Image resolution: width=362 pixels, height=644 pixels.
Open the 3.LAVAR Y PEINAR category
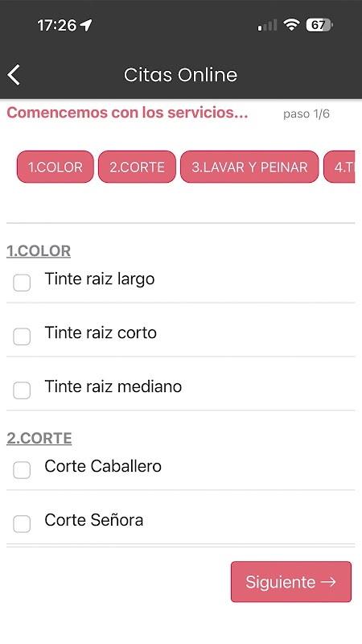[x=249, y=167]
